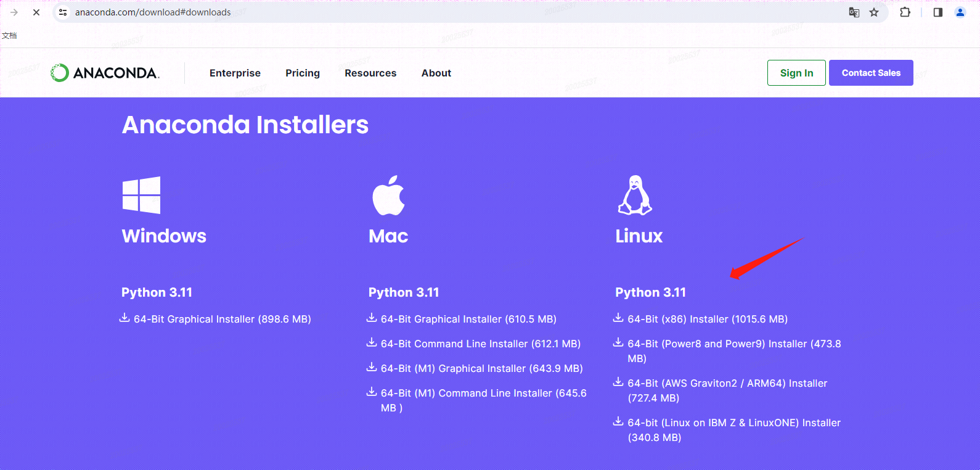Download 64-Bit (Power8 and Power9) Installer
Viewport: 980px width, 470px height.
[x=734, y=351]
